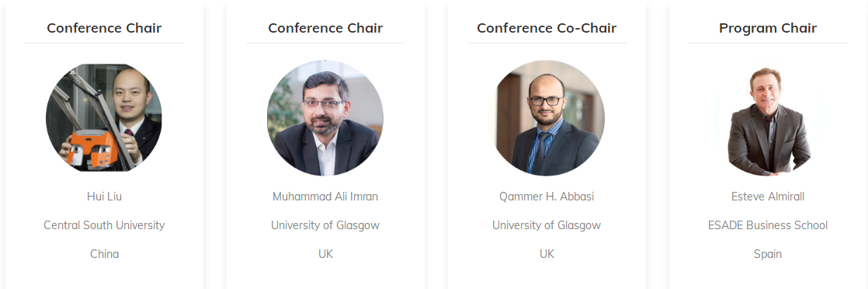Click the China country label

[104, 254]
